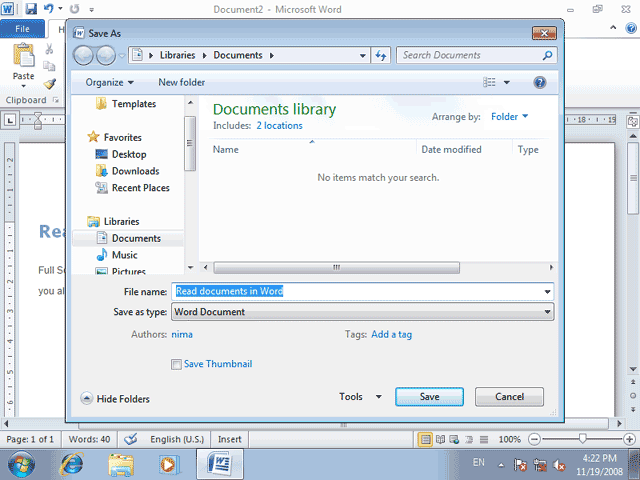
Task: Click the Copy icon in Clipboard group
Action: pos(49,66)
